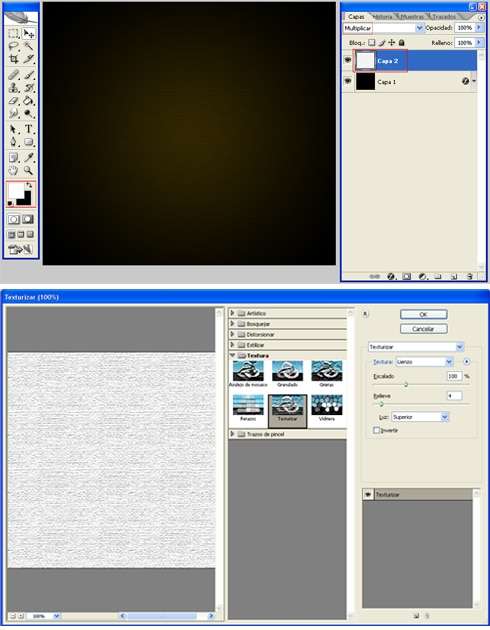This screenshot has width=490, height=630.
Task: Click the foreground color swatch
Action: pos(15,191)
